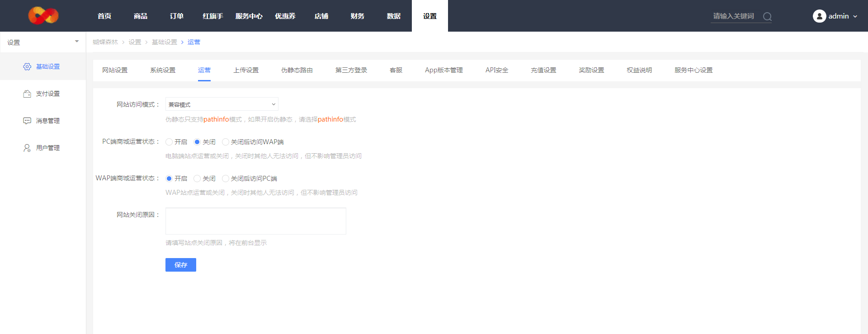
Task: Select 关闭 for PC端商城运营状态
Action: point(197,142)
